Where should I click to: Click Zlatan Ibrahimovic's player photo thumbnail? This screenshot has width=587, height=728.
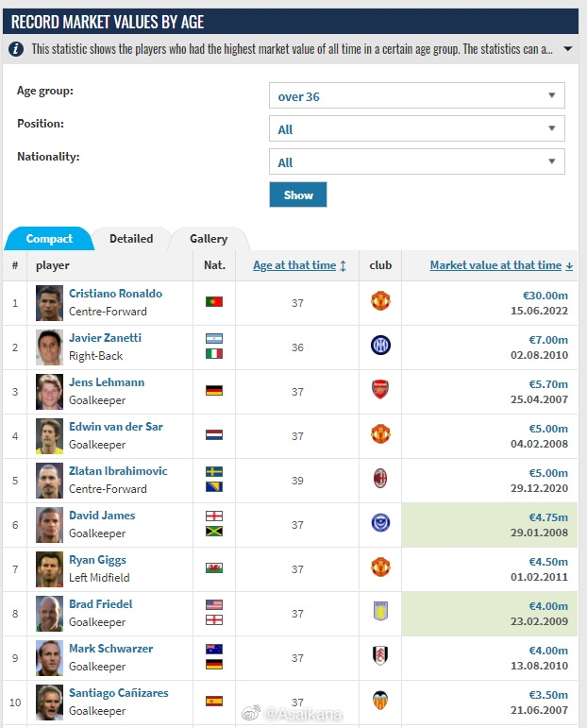(49, 480)
